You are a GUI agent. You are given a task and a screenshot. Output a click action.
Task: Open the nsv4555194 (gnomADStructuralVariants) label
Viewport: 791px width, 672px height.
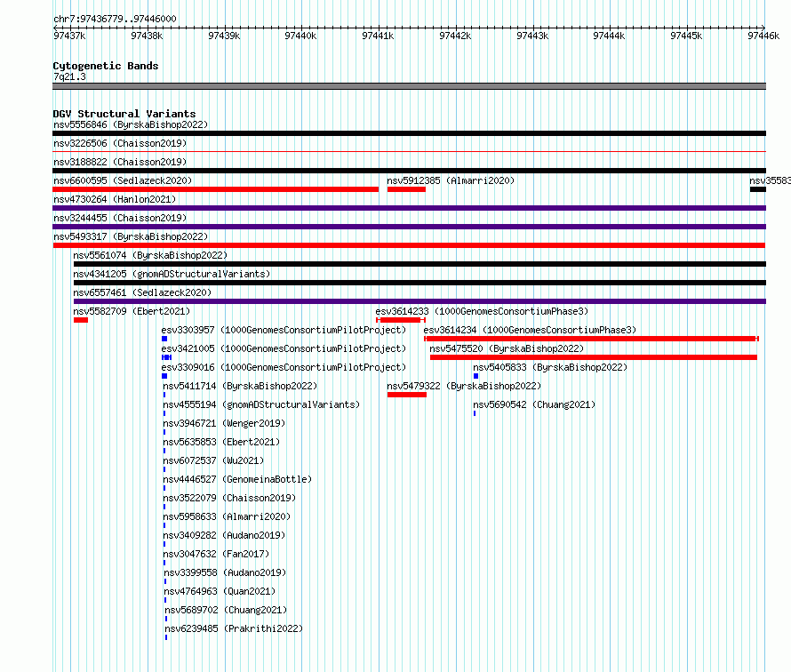coord(261,404)
